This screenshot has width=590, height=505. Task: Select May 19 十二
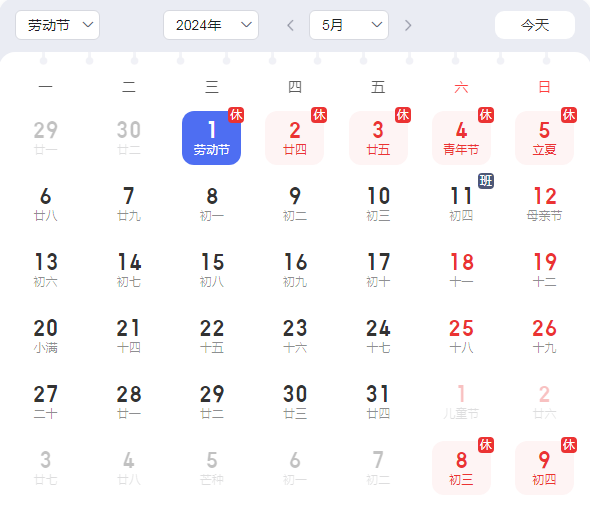pyautogui.click(x=544, y=270)
